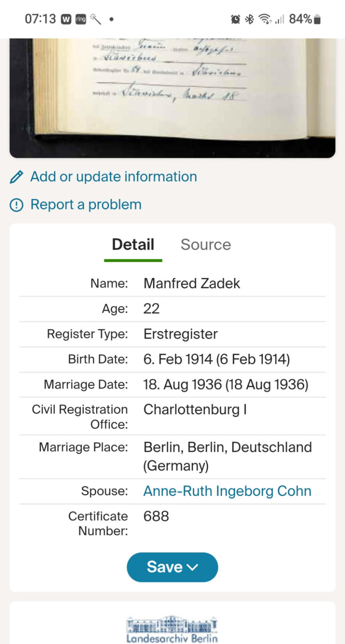Tap the Wi-Fi signal icon
The width and height of the screenshot is (345, 644).
[265, 19]
